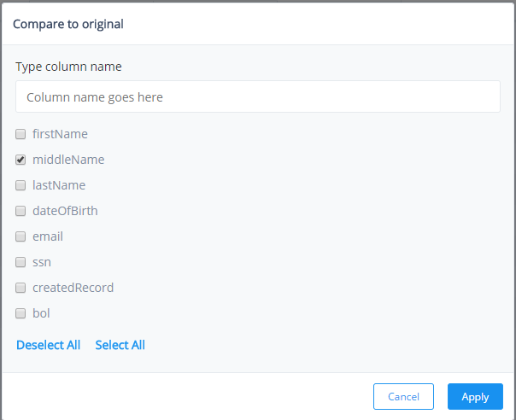Click the dateOfBirth label text

pyautogui.click(x=65, y=211)
